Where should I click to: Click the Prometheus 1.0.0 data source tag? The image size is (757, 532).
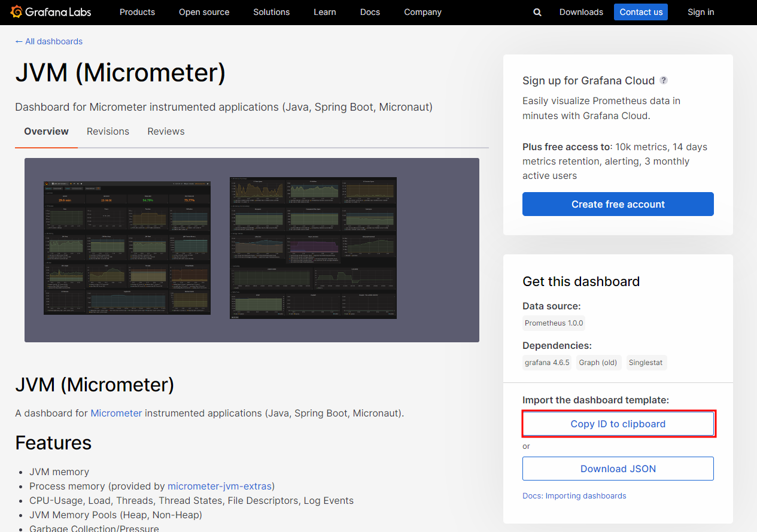(554, 323)
